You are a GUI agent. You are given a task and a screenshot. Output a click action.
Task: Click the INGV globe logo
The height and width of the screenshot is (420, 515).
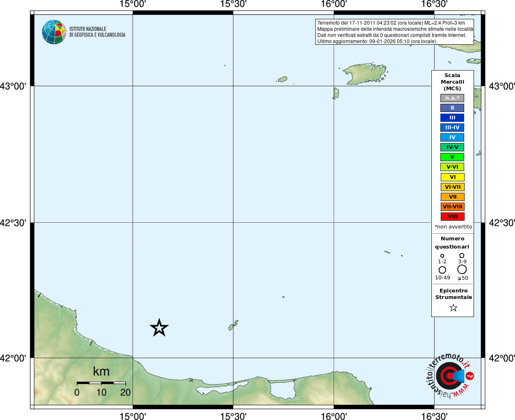click(x=54, y=32)
